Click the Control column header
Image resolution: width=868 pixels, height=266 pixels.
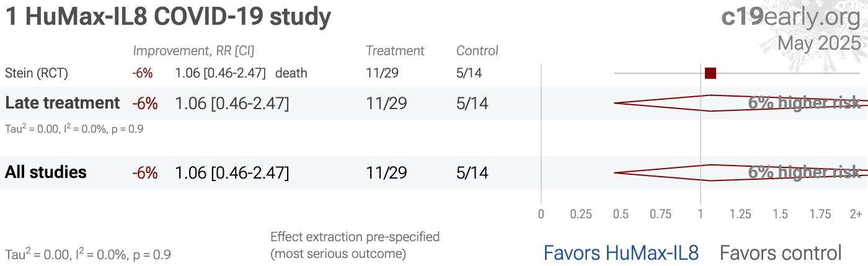(x=477, y=51)
